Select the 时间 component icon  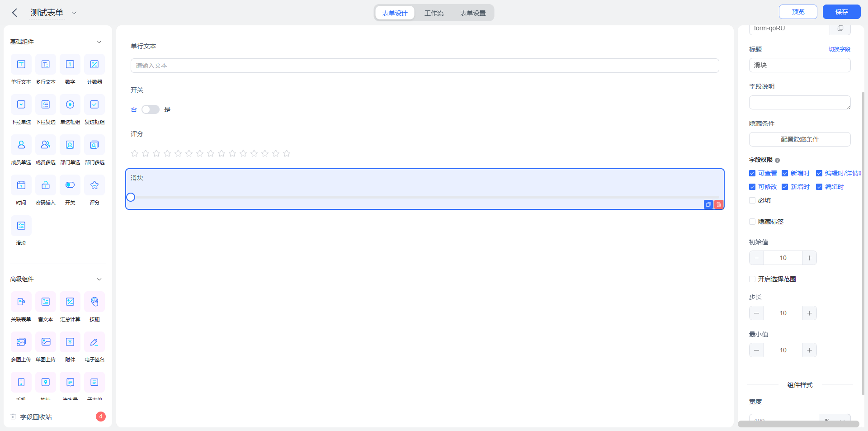click(21, 185)
